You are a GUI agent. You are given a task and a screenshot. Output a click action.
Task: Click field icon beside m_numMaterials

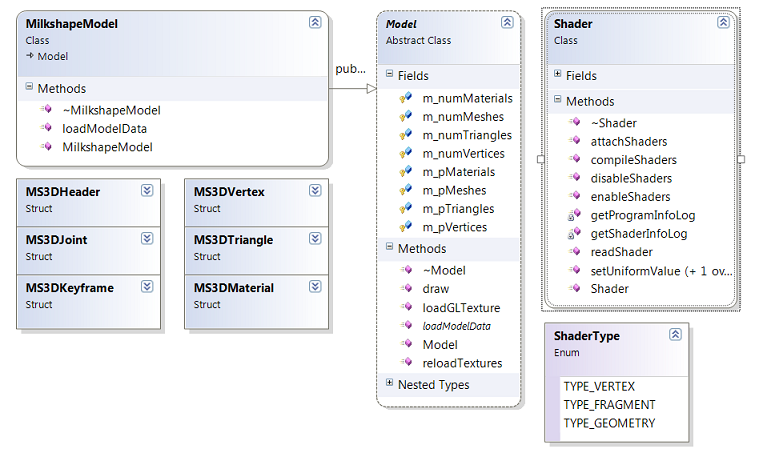[x=406, y=97]
